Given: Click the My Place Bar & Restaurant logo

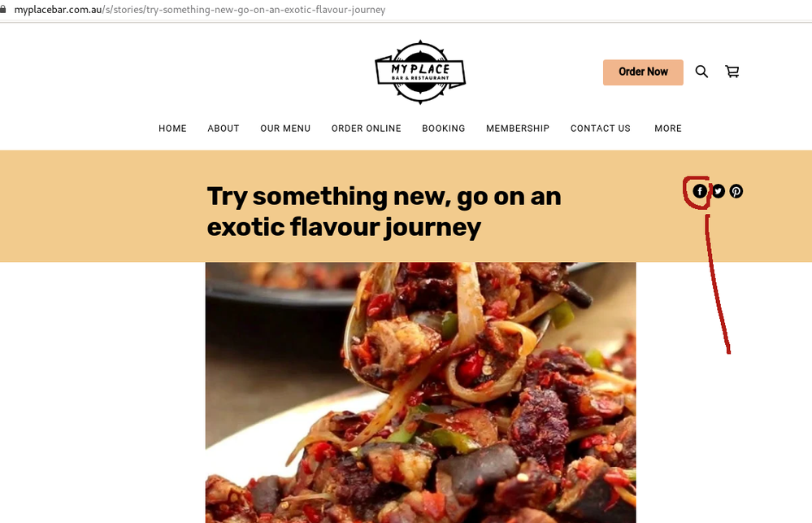Looking at the screenshot, I should tap(420, 72).
